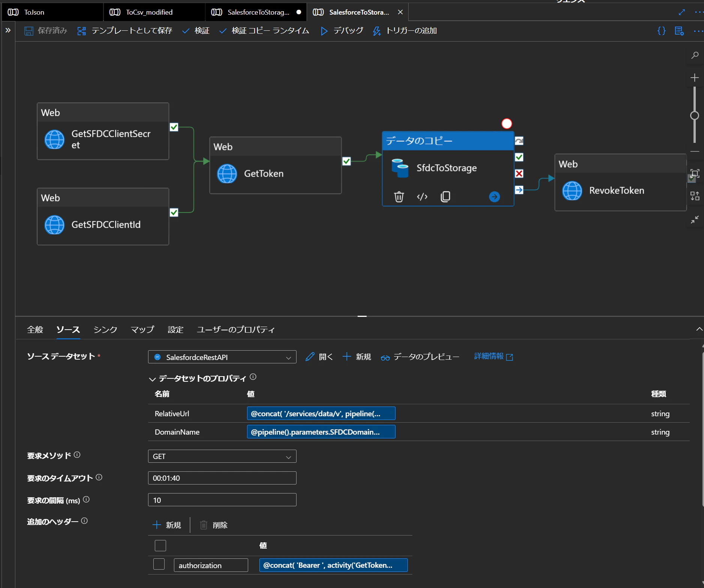This screenshot has height=588, width=704.
Task: Add output with SfdcToStorage arrow button
Action: pyautogui.click(x=494, y=196)
